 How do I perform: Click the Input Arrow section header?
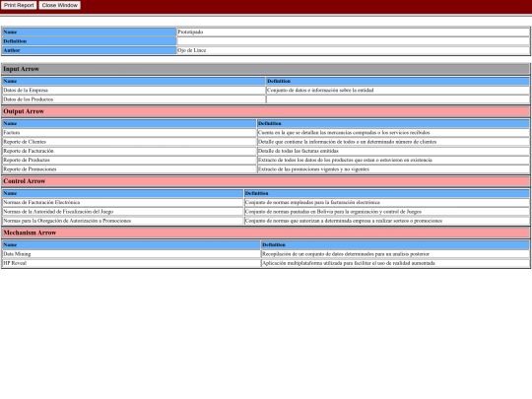(266, 69)
